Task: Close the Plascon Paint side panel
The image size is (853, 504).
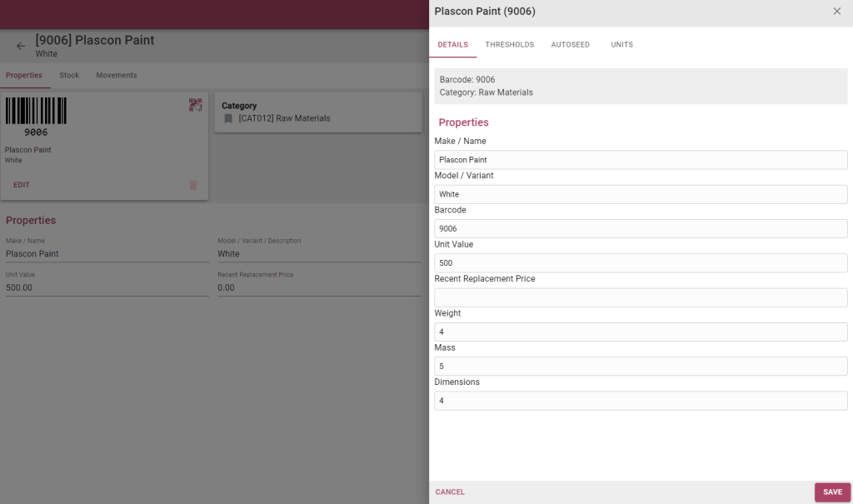Action: click(x=836, y=12)
